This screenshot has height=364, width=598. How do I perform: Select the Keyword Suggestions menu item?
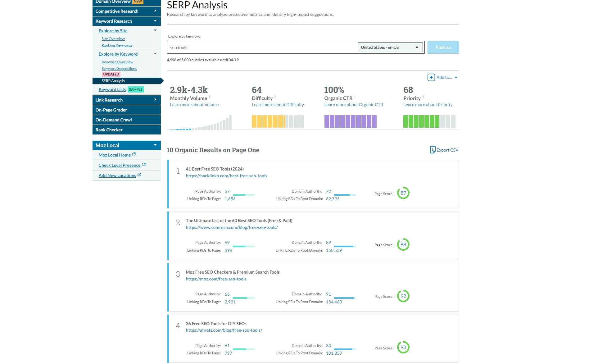pyautogui.click(x=119, y=68)
